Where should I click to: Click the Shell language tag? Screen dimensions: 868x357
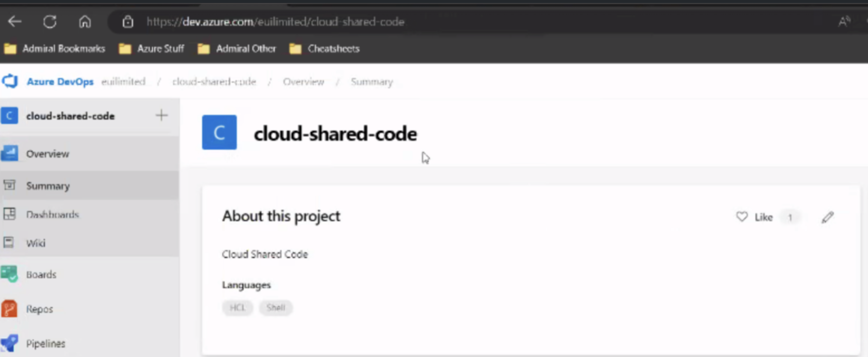pyautogui.click(x=275, y=307)
